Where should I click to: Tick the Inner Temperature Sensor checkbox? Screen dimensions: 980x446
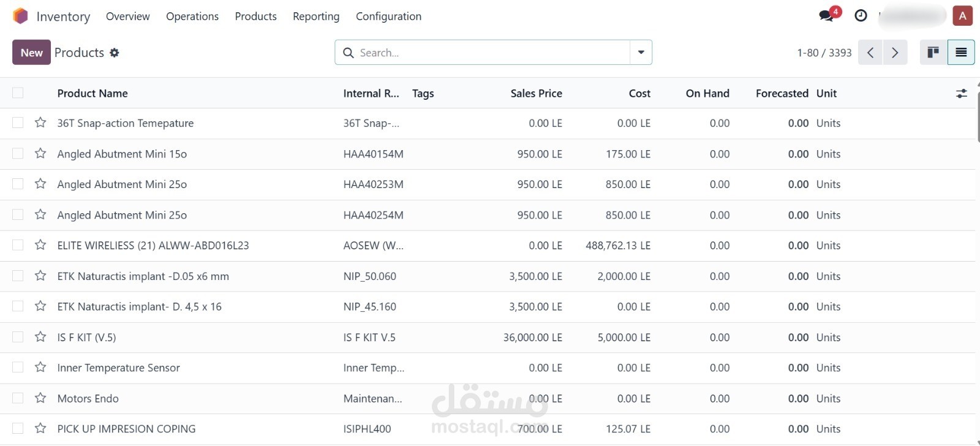[18, 368]
